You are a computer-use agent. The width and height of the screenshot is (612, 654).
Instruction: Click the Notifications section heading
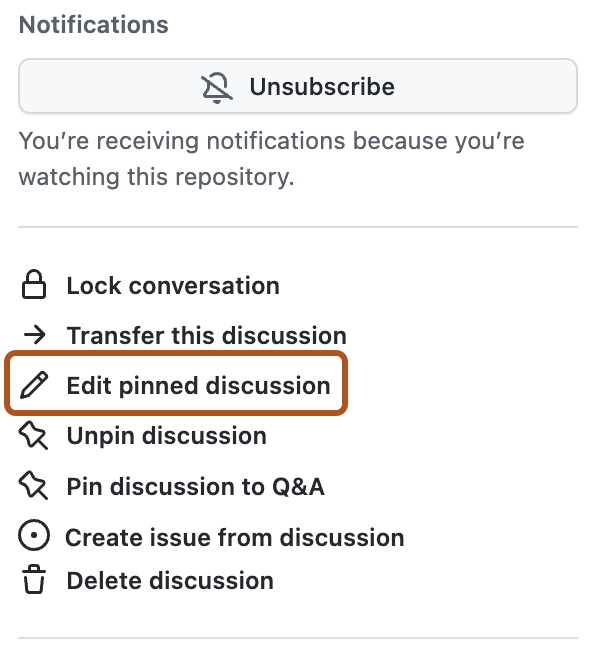(x=94, y=26)
